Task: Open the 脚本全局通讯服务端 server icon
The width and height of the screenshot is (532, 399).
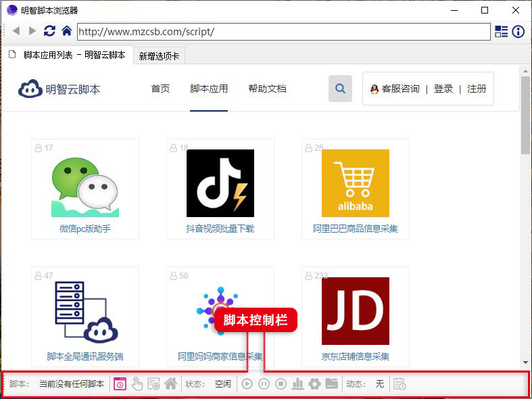Action: 86,312
